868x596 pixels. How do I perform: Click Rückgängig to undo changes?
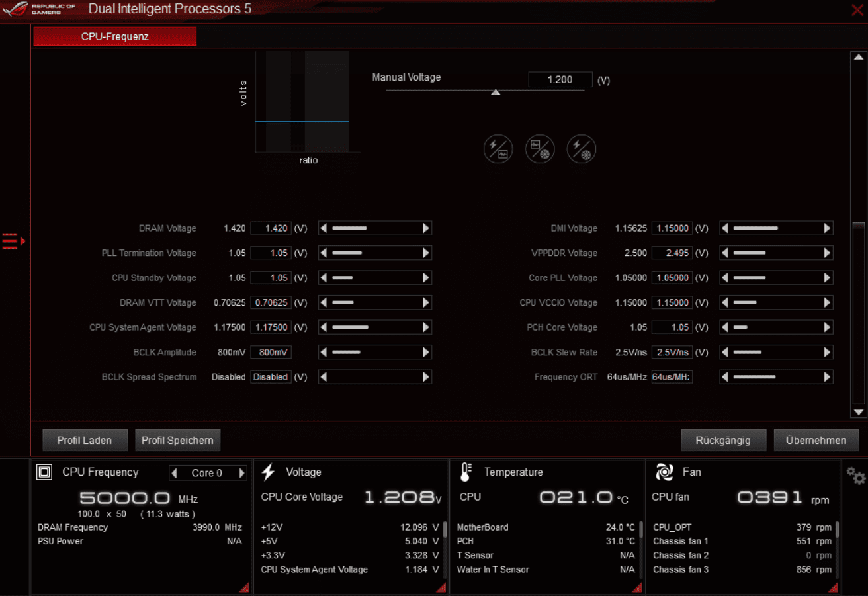[724, 440]
